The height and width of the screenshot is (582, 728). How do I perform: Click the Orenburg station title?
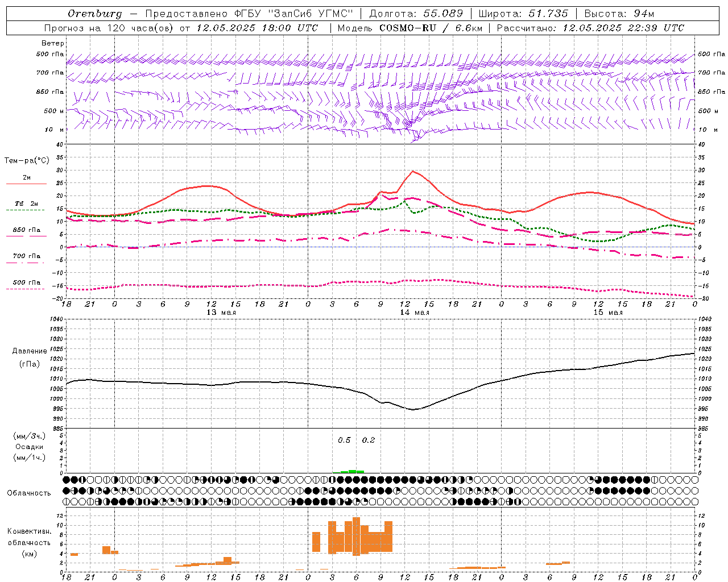(95, 13)
